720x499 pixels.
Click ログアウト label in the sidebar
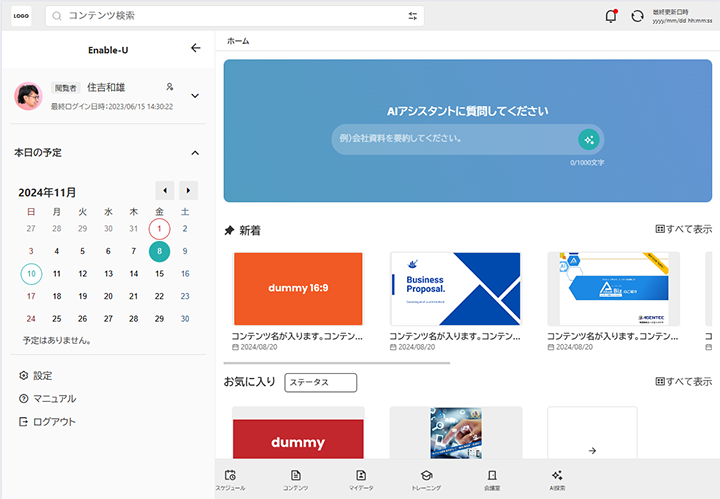[x=54, y=421]
